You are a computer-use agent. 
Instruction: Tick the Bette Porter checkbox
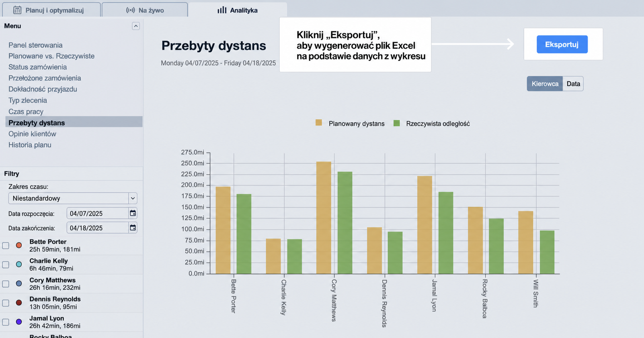(6, 245)
